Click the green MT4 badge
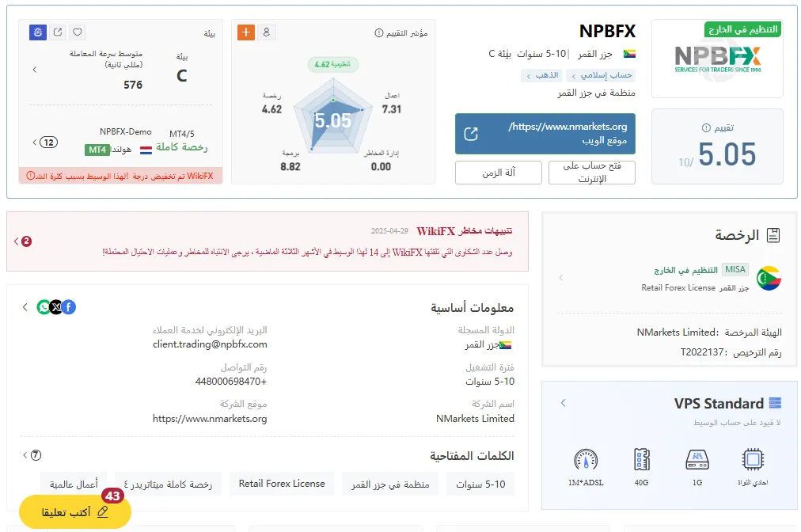The width and height of the screenshot is (801, 532). click(x=97, y=150)
